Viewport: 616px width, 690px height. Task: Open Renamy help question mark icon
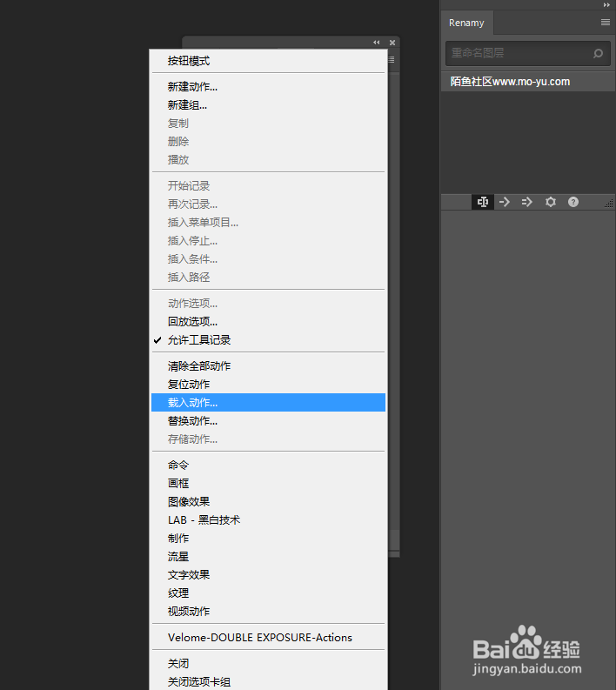click(x=572, y=202)
